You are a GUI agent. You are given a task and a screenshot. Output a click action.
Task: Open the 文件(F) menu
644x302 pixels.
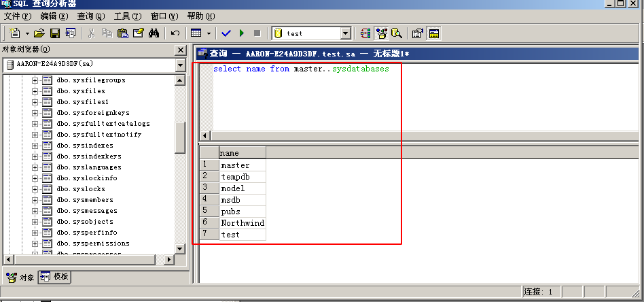[18, 16]
